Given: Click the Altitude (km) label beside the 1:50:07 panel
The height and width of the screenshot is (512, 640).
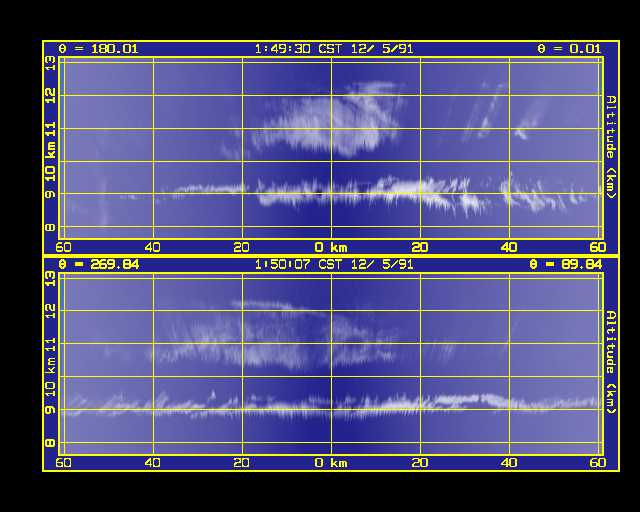Looking at the screenshot, I should pos(611,362).
